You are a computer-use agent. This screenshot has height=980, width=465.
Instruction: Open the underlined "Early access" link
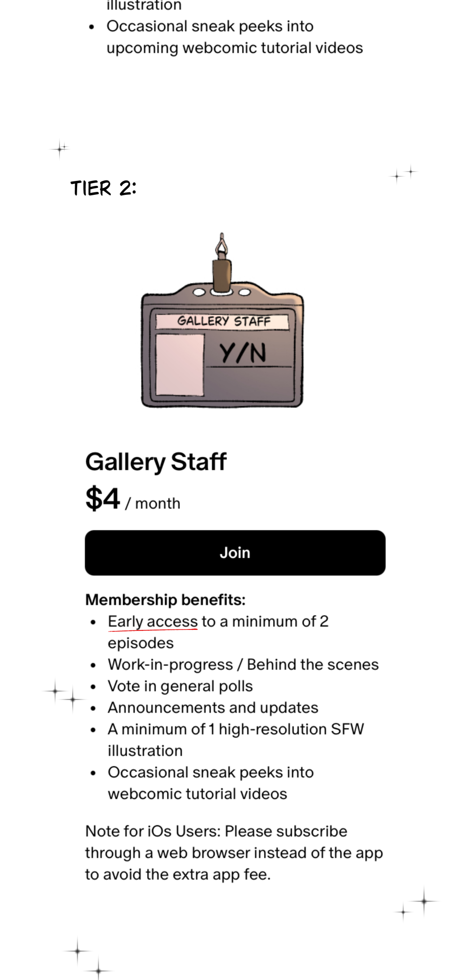pos(152,622)
